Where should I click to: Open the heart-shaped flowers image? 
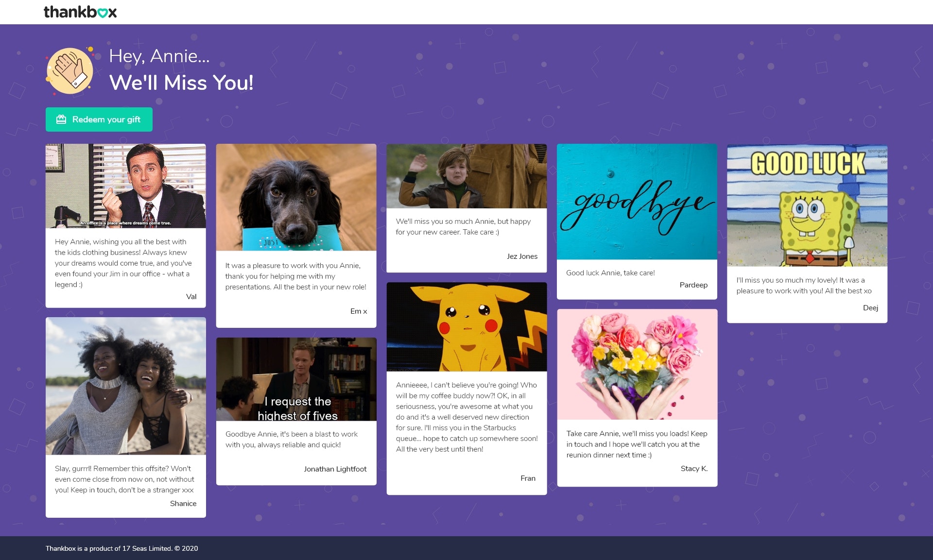pos(637,364)
